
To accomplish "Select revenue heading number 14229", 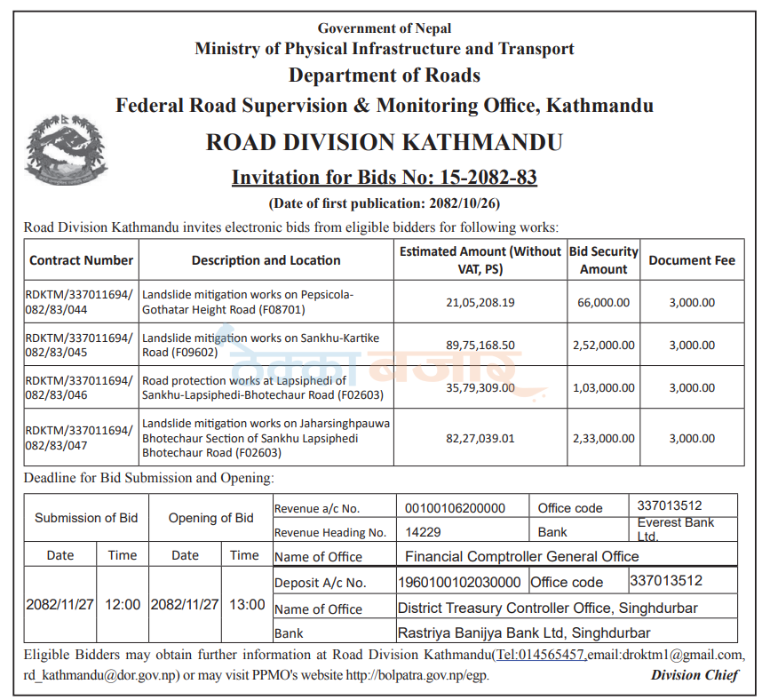I will tap(423, 532).
